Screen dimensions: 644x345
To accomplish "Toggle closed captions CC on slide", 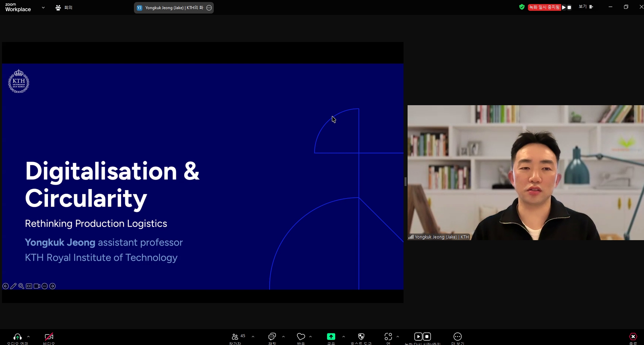I will click(29, 286).
